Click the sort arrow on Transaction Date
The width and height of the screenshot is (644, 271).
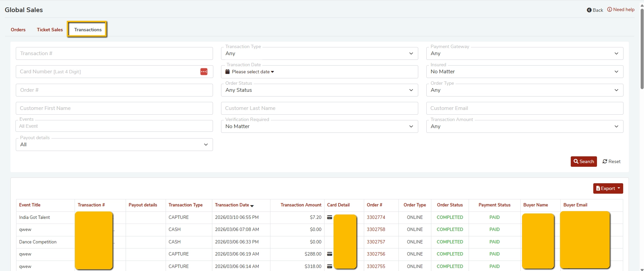click(252, 206)
